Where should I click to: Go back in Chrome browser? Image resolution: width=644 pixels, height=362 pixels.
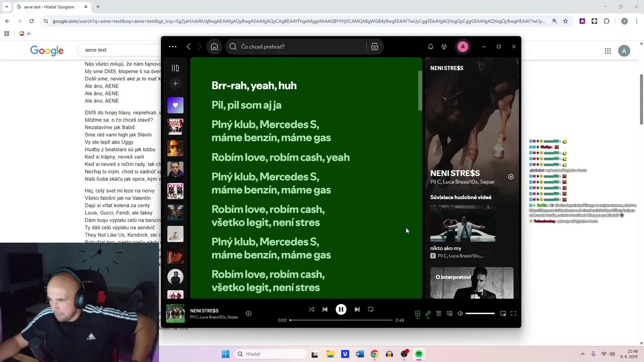(7, 21)
